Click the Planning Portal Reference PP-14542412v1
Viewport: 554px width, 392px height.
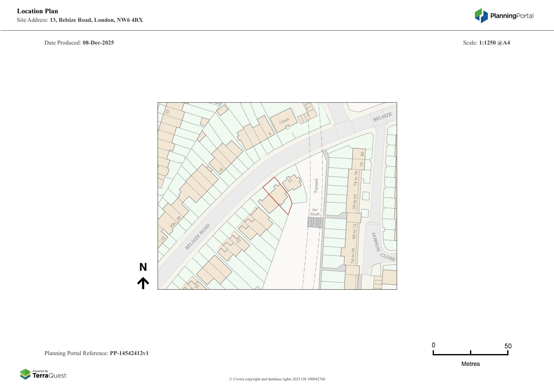tap(97, 353)
